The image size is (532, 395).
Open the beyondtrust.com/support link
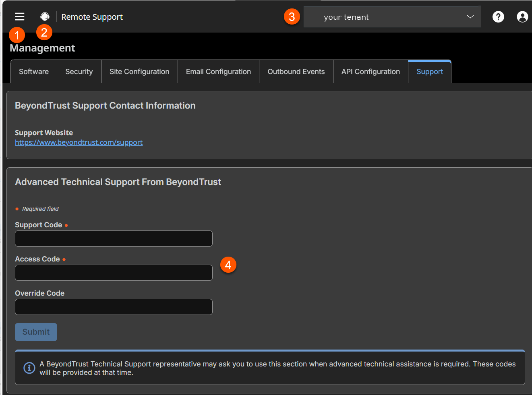pyautogui.click(x=79, y=142)
